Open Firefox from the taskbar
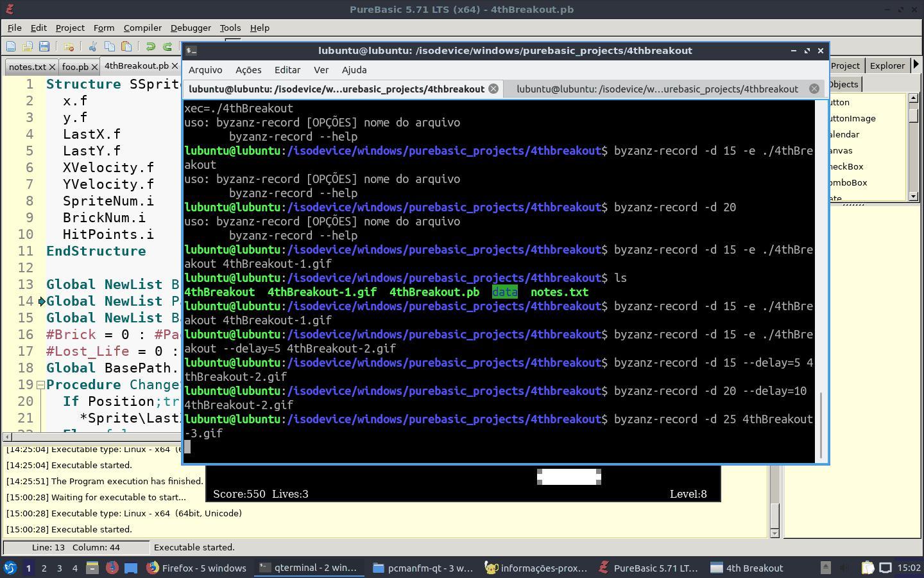The width and height of the screenshot is (924, 578). pos(197,568)
